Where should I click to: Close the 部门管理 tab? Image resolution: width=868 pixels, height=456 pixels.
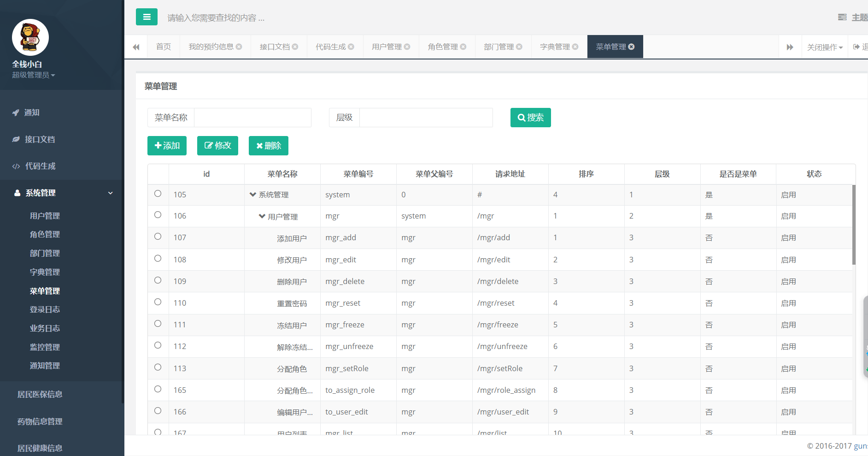tap(519, 47)
